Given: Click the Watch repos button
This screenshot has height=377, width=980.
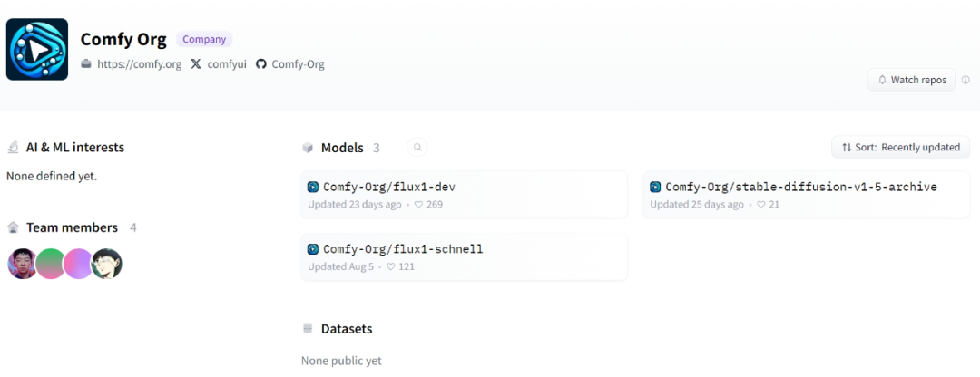Looking at the screenshot, I should [911, 80].
